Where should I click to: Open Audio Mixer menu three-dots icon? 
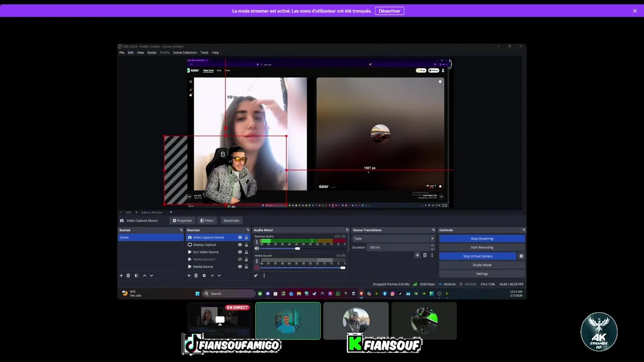coord(264,276)
